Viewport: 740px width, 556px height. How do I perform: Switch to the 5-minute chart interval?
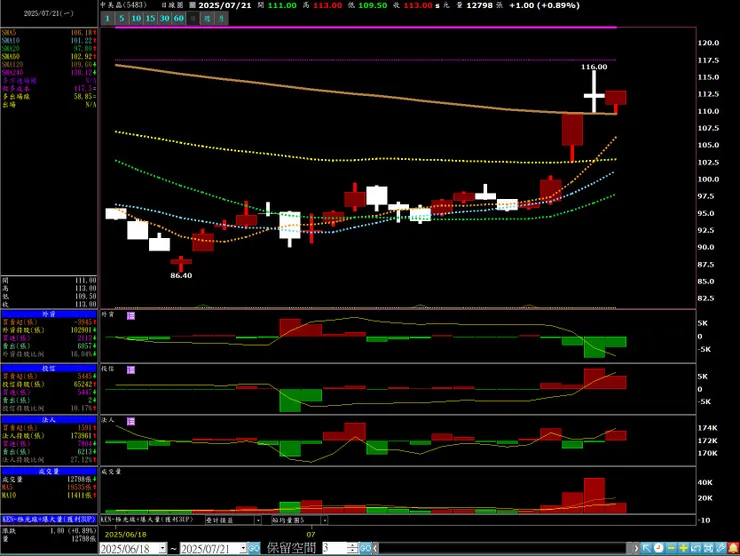coord(122,18)
